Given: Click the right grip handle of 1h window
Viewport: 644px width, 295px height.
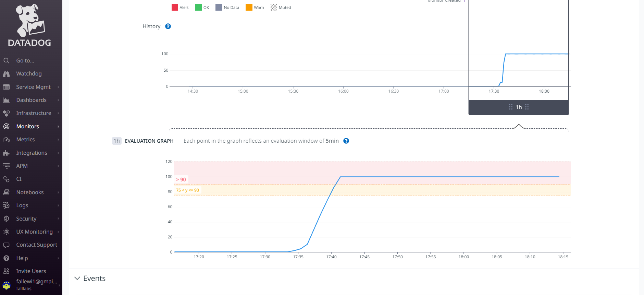Looking at the screenshot, I should coord(527,107).
